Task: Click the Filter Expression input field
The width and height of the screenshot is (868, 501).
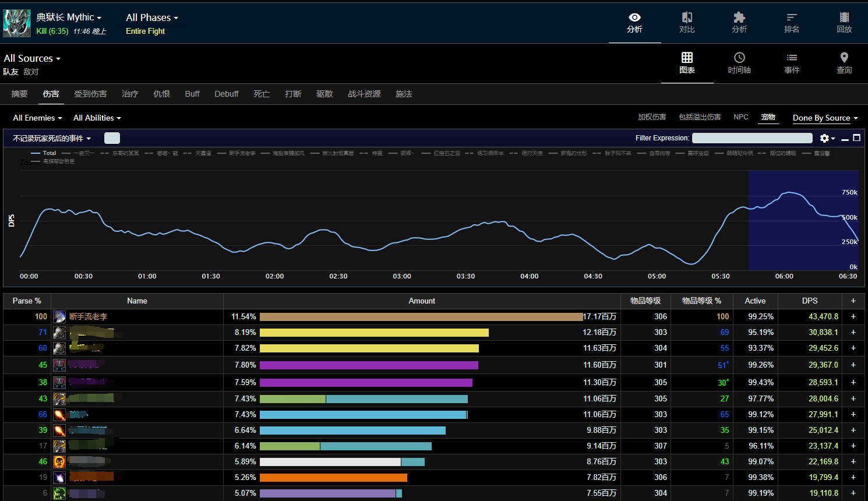Action: tap(752, 138)
